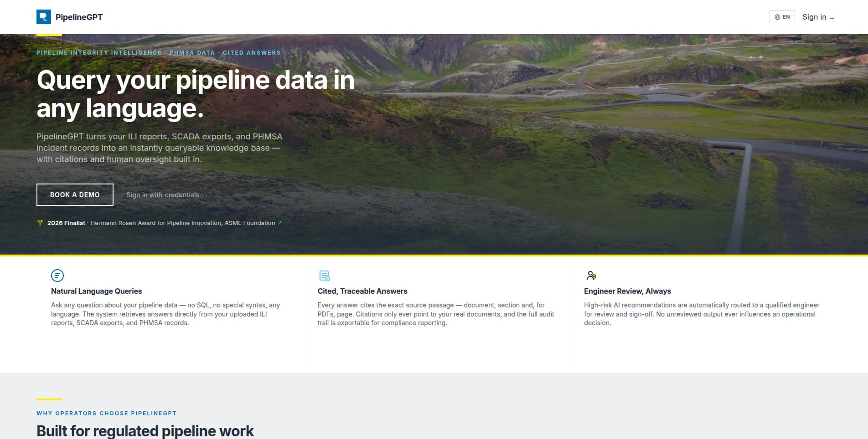The width and height of the screenshot is (868, 439).
Task: Click the paragraph starting 'Ask any question'
Action: 165,314
